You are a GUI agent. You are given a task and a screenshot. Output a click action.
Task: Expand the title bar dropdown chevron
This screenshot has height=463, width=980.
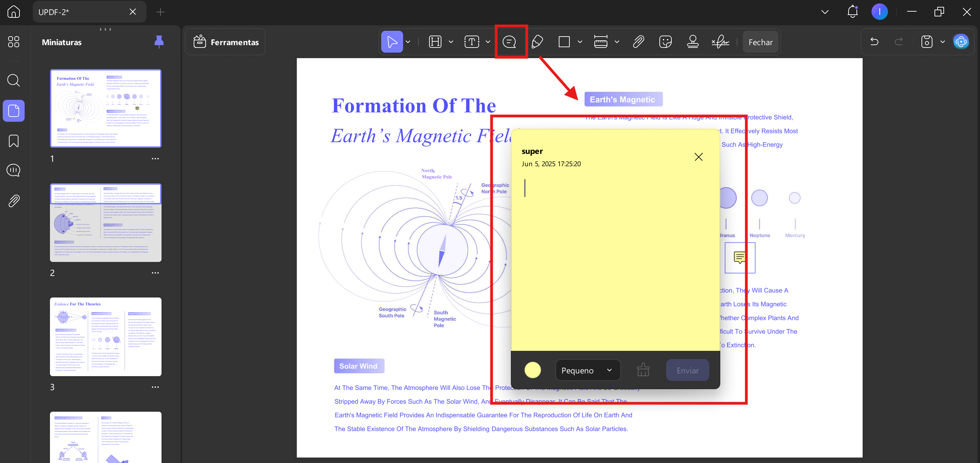point(825,12)
